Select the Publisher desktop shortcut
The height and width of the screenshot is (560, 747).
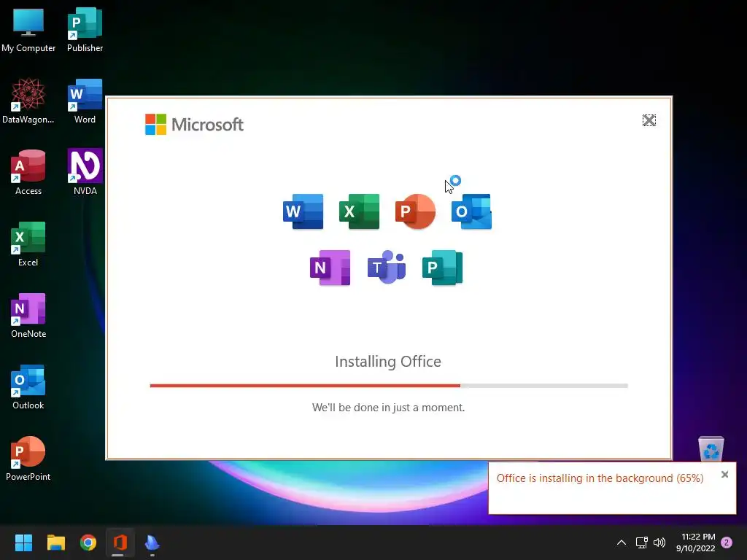pos(85,29)
